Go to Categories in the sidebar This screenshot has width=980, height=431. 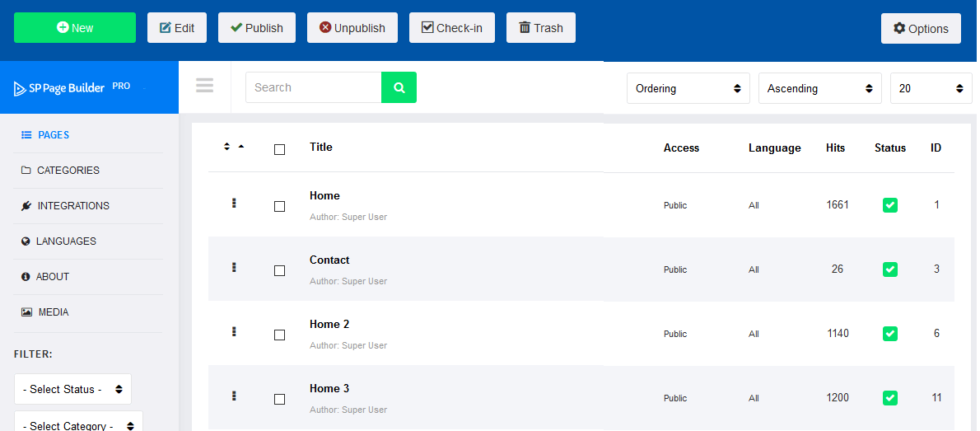tap(68, 171)
